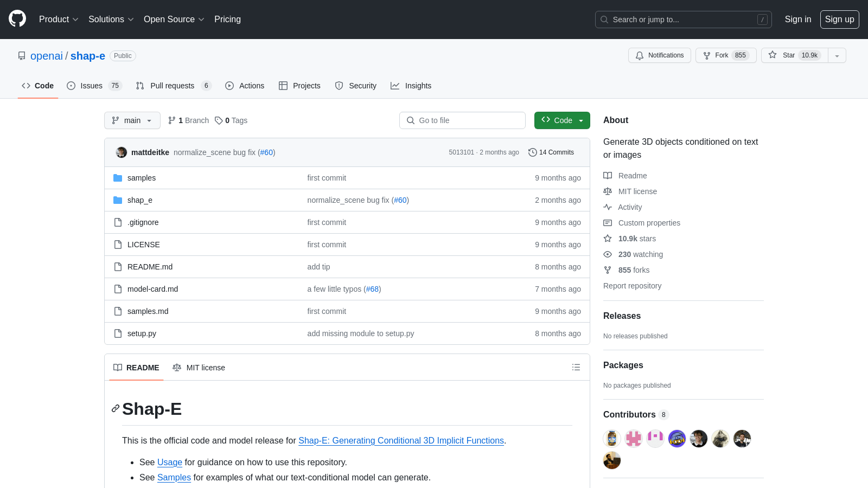
Task: Click the Sign in link
Action: [x=798, y=19]
